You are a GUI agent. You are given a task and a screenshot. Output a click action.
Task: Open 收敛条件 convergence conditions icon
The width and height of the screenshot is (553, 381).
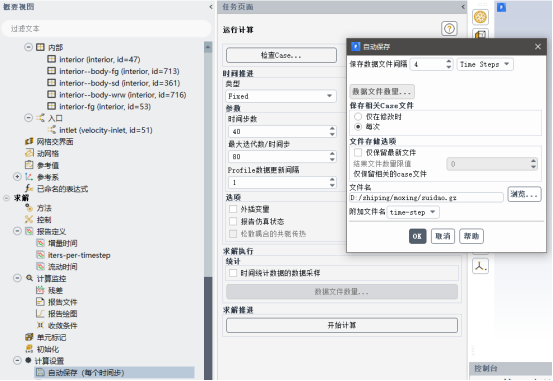[x=40, y=325]
